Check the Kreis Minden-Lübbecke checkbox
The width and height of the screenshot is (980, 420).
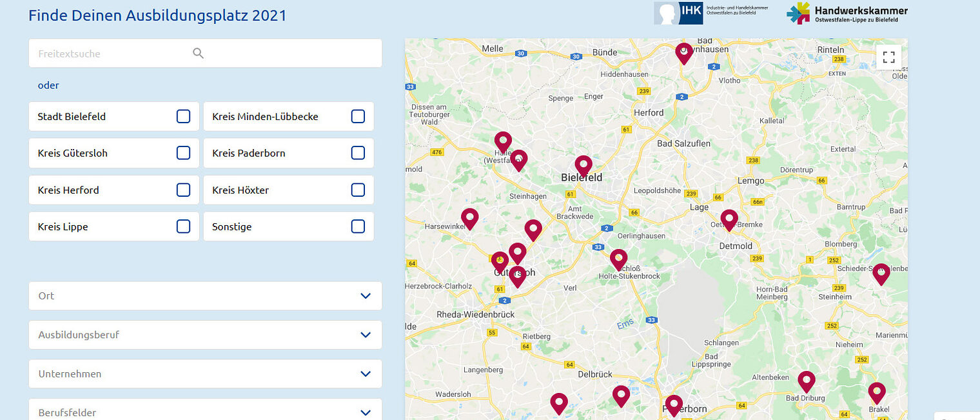358,116
